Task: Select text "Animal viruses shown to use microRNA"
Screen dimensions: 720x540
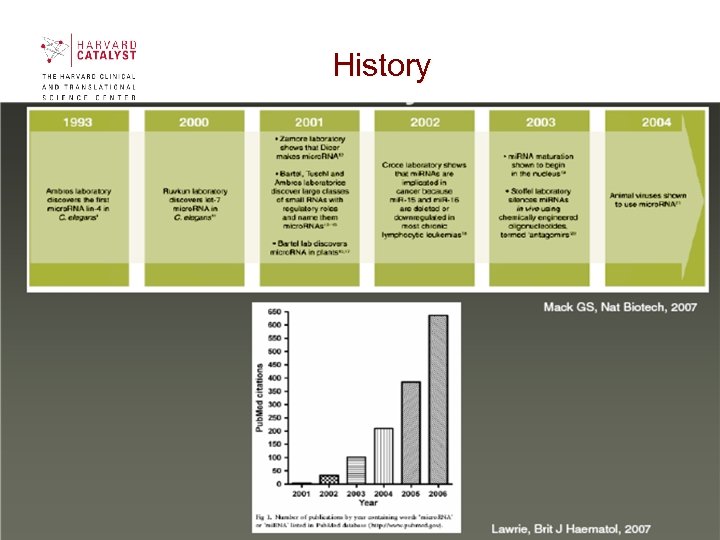Action: pos(647,200)
